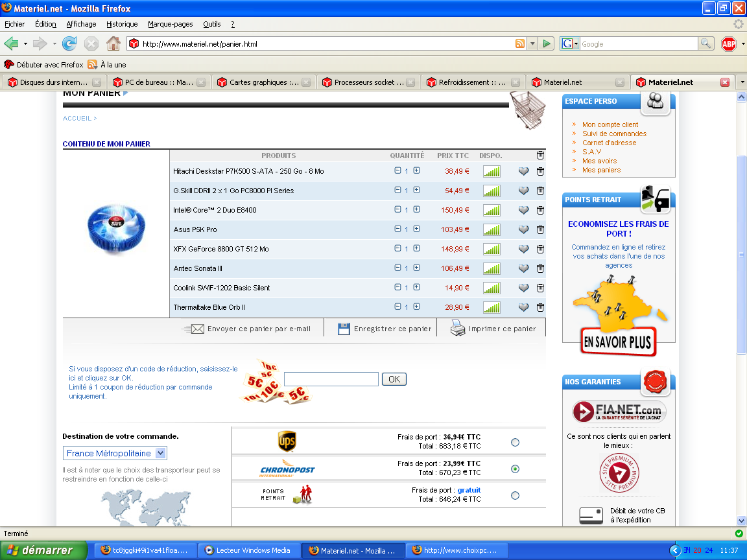Open the France Métropolitaine destination dropdown
The height and width of the screenshot is (560, 747).
tap(115, 453)
